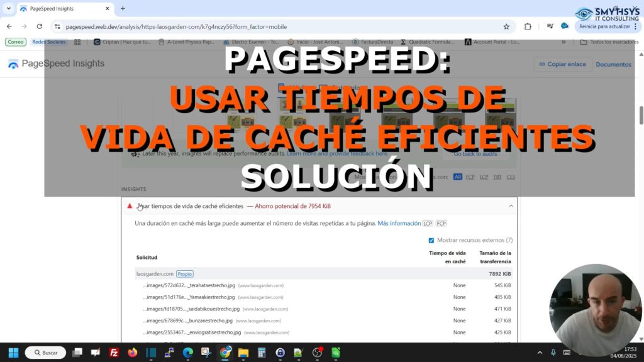Open the PageSpeed Insights logo home
The width and height of the screenshot is (644, 362).
pyautogui.click(x=56, y=63)
